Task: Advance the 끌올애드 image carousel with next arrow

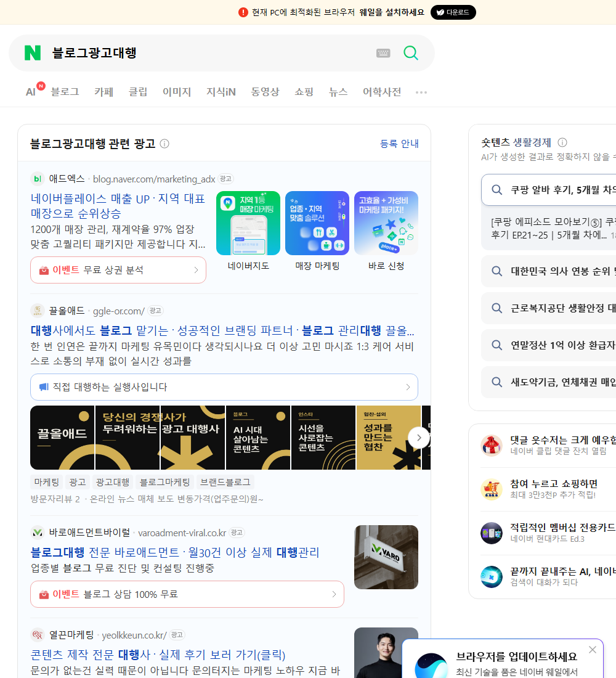Action: [x=418, y=438]
